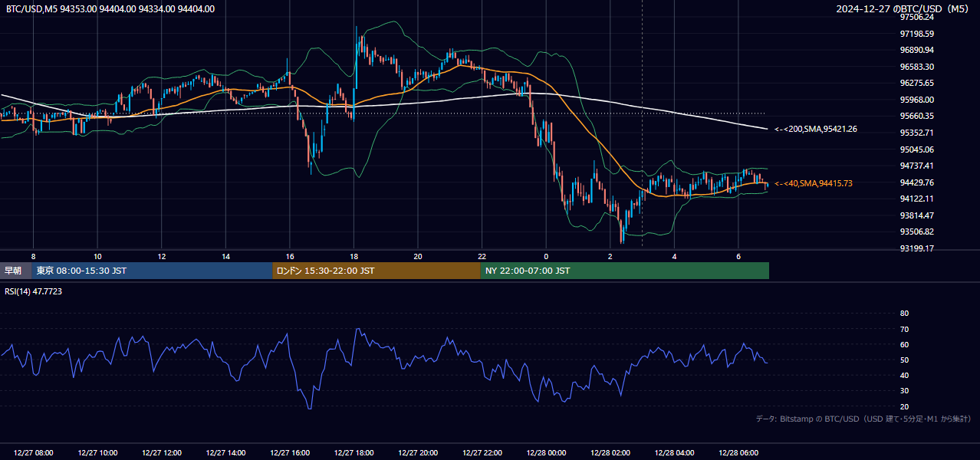Viewport: 980px width, 460px height.
Task: Click the RSI(14) 47.7723 indicator label
Action: click(34, 291)
